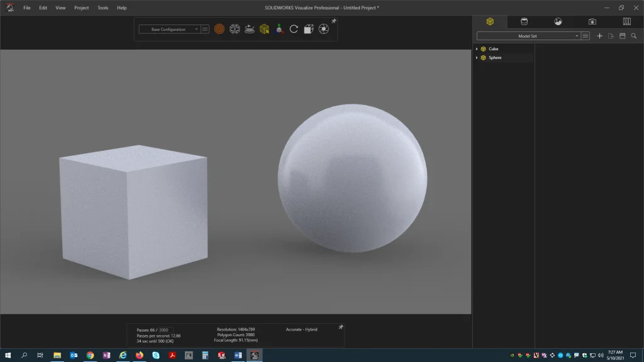The width and height of the screenshot is (644, 362).
Task: Select the yellow cube selection tool
Action: 265,29
